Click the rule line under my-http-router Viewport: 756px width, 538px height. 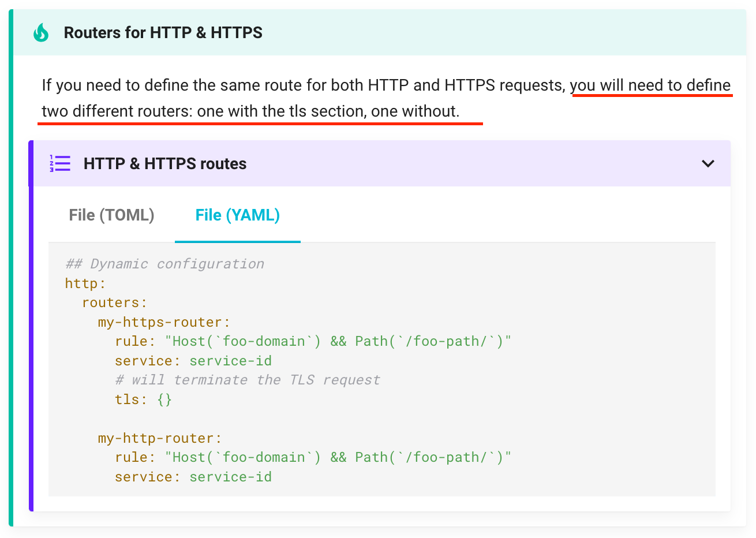(x=313, y=457)
